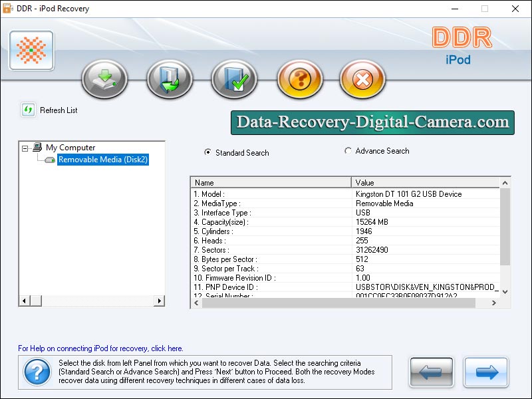The image size is (532, 399).
Task: Click the blue drive arrow toolbar icon
Action: (x=170, y=80)
